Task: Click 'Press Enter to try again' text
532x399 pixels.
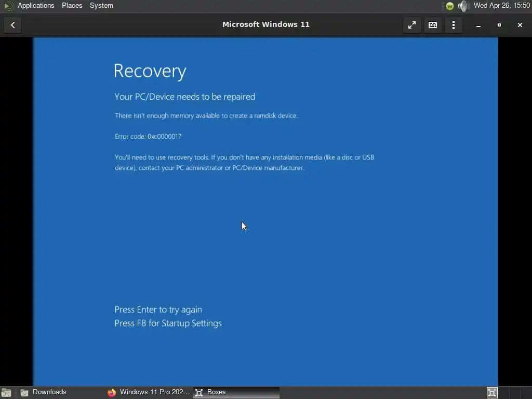Action: (158, 310)
